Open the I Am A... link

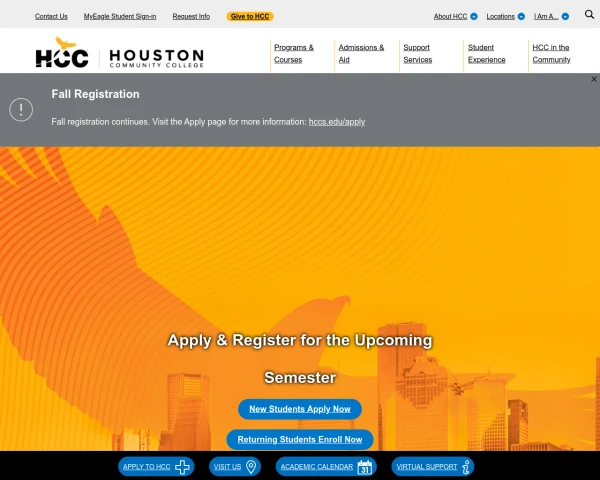click(x=546, y=16)
